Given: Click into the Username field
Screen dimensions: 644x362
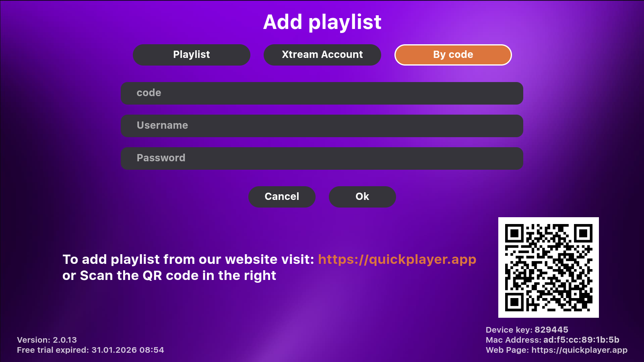Looking at the screenshot, I should coord(322,126).
